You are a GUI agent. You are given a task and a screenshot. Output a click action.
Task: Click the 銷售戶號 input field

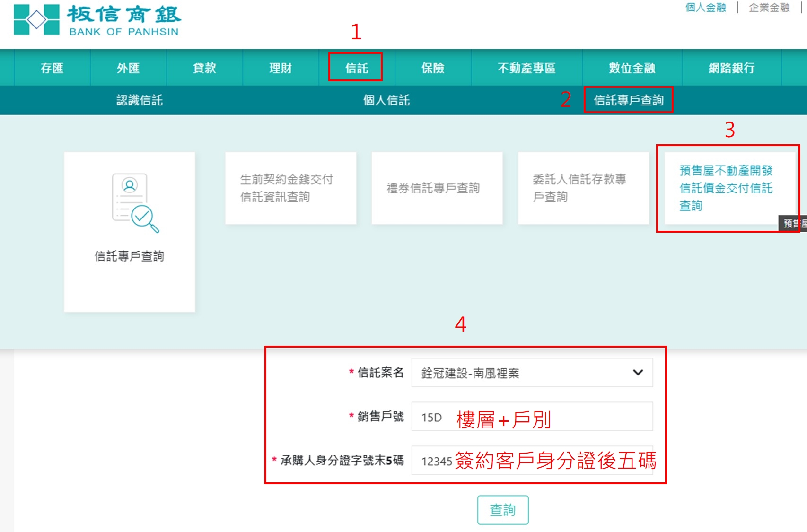(532, 417)
